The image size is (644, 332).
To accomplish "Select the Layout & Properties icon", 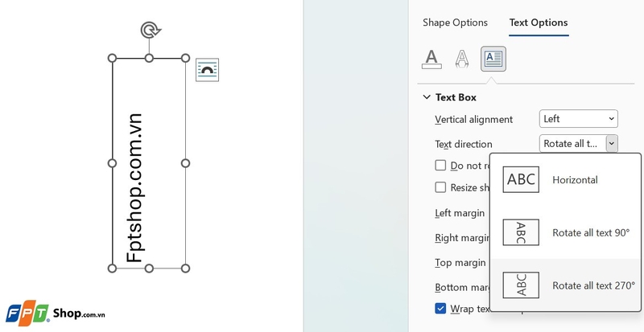I will point(493,59).
